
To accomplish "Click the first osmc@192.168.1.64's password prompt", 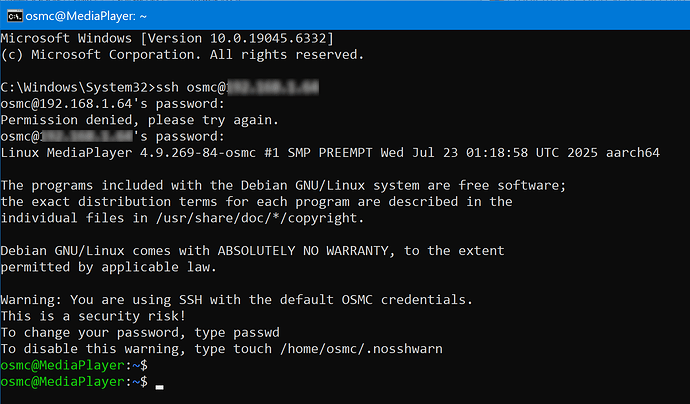I will [x=112, y=104].
